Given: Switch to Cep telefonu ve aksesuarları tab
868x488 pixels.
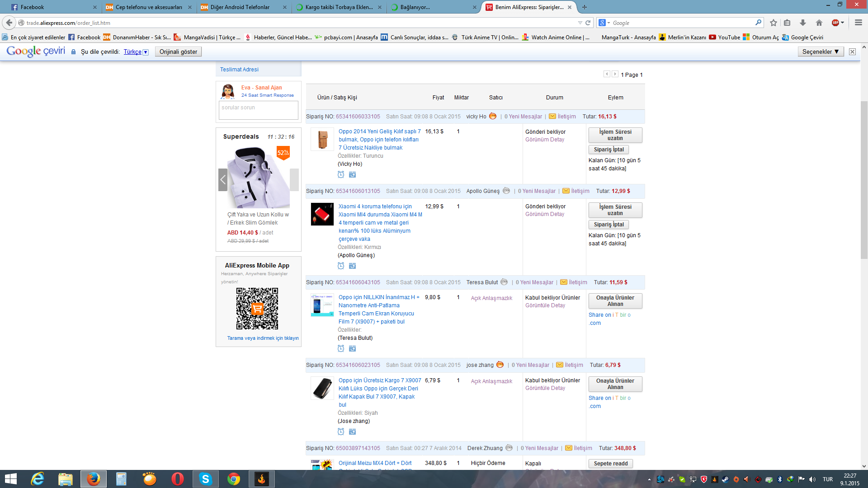Looking at the screenshot, I should tap(149, 7).
